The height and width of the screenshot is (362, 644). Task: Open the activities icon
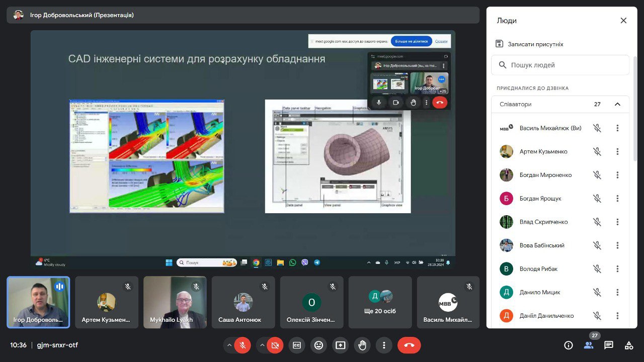point(629,345)
